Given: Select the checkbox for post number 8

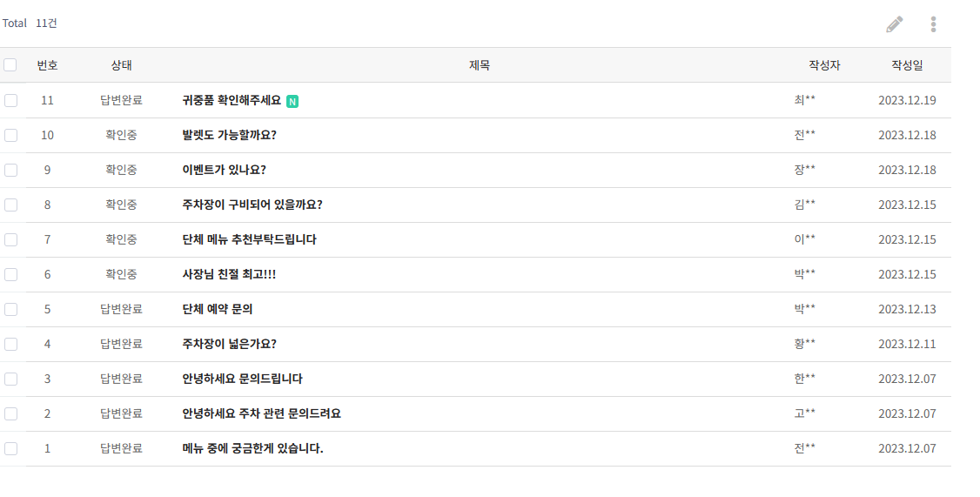Looking at the screenshot, I should (x=10, y=205).
